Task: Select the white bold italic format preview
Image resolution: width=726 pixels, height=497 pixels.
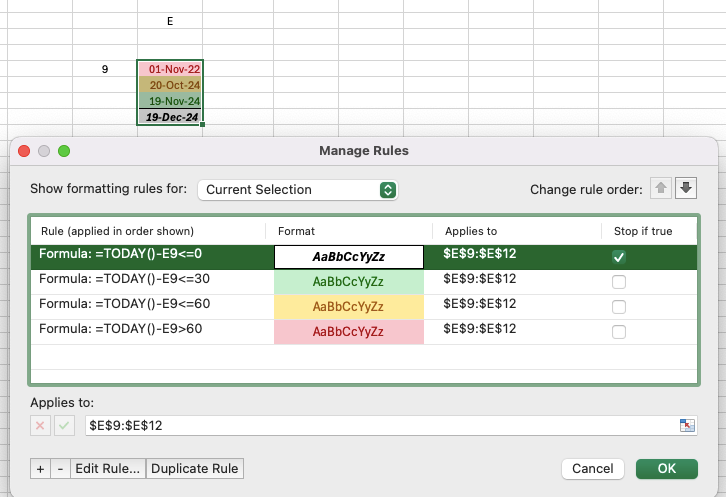Action: click(349, 257)
